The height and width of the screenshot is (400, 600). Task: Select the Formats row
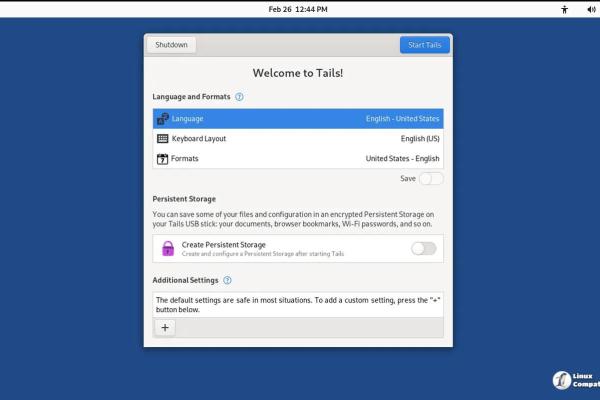click(x=298, y=158)
